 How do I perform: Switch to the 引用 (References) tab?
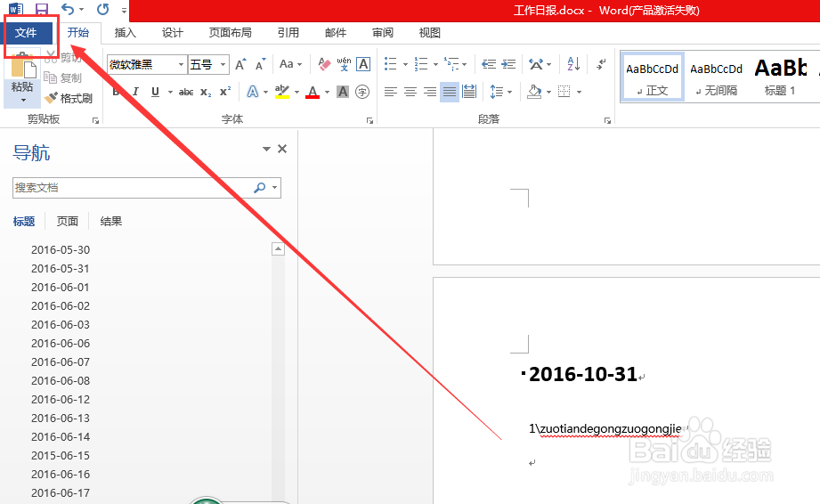(x=288, y=33)
